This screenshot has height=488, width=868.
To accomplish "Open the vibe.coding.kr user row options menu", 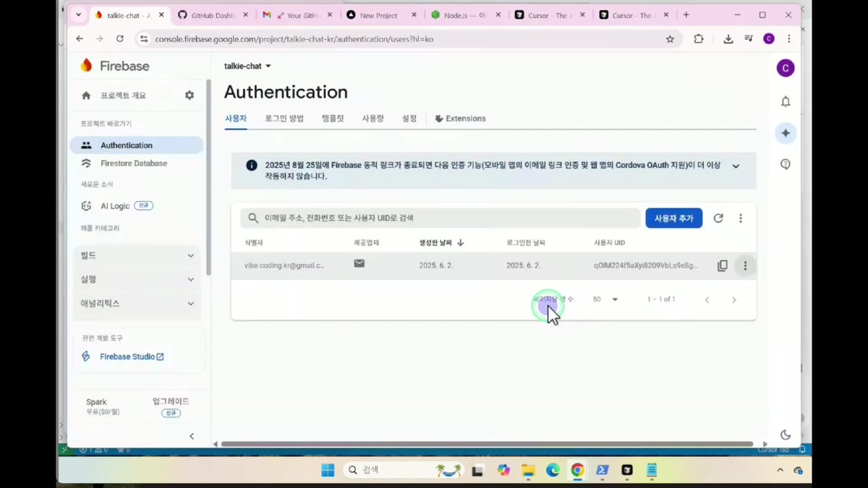I will pyautogui.click(x=745, y=266).
